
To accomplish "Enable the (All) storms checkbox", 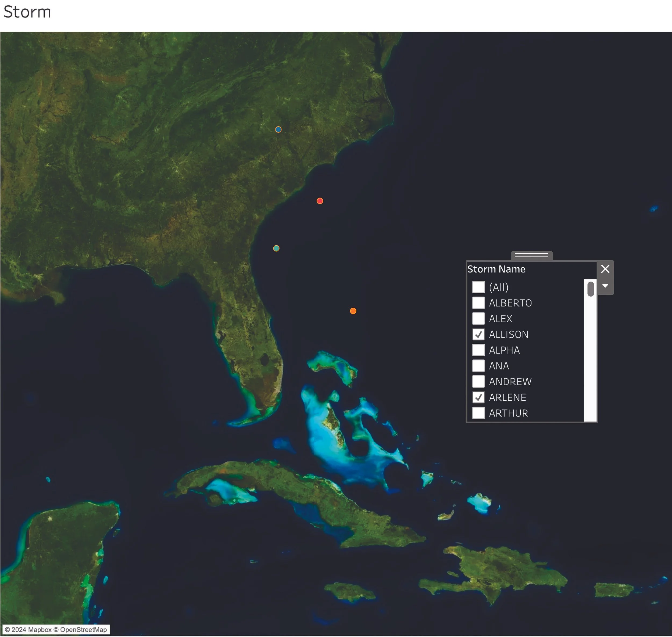I will [479, 287].
